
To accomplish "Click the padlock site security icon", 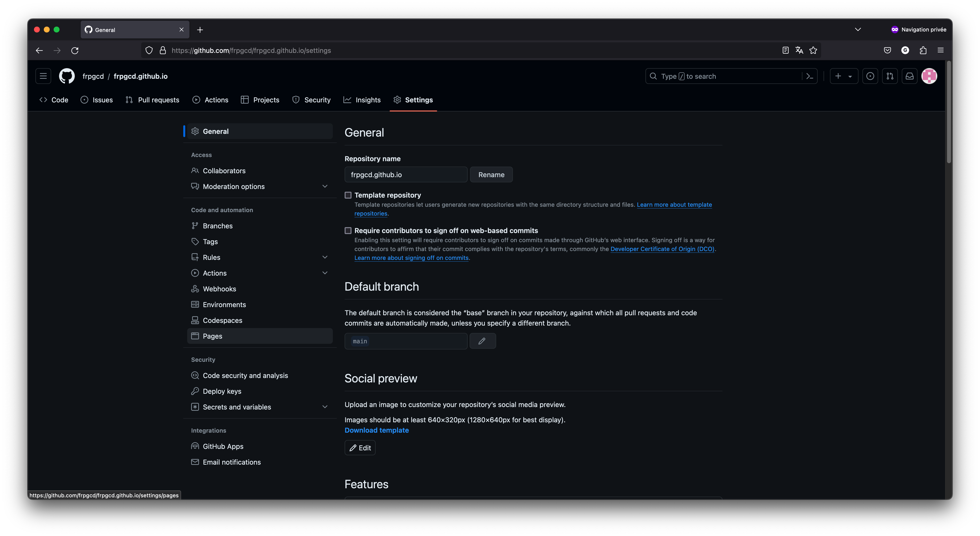I will click(162, 50).
